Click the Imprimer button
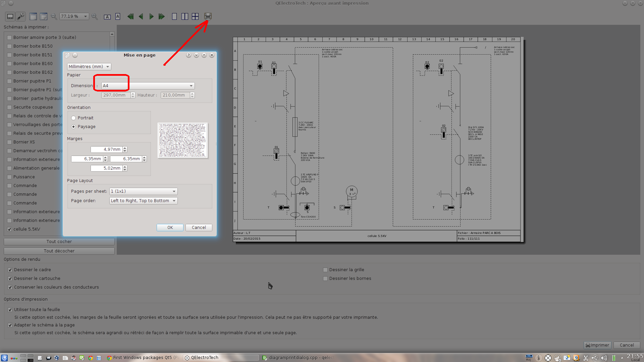The image size is (644, 362). coord(597,345)
